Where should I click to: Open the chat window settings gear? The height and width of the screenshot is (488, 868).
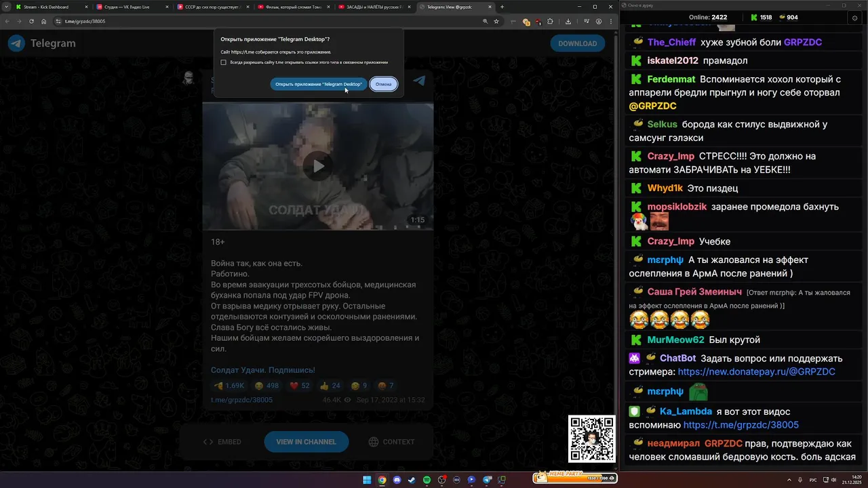point(854,18)
